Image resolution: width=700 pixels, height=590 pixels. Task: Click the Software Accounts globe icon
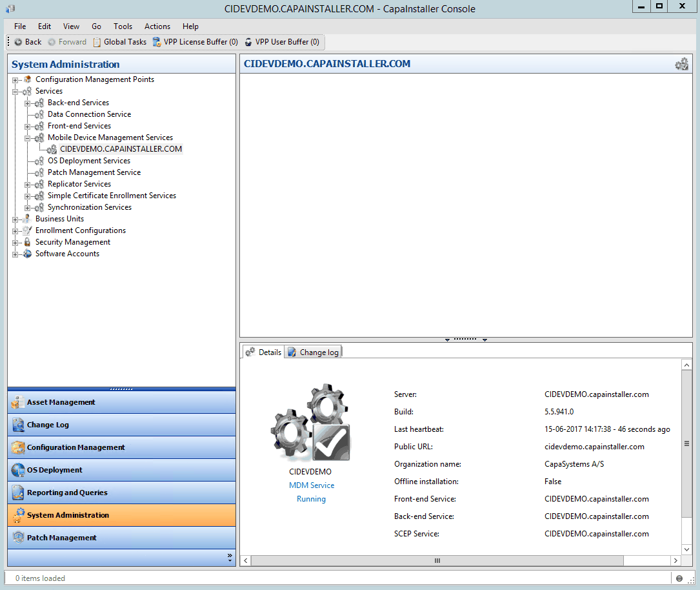click(28, 254)
